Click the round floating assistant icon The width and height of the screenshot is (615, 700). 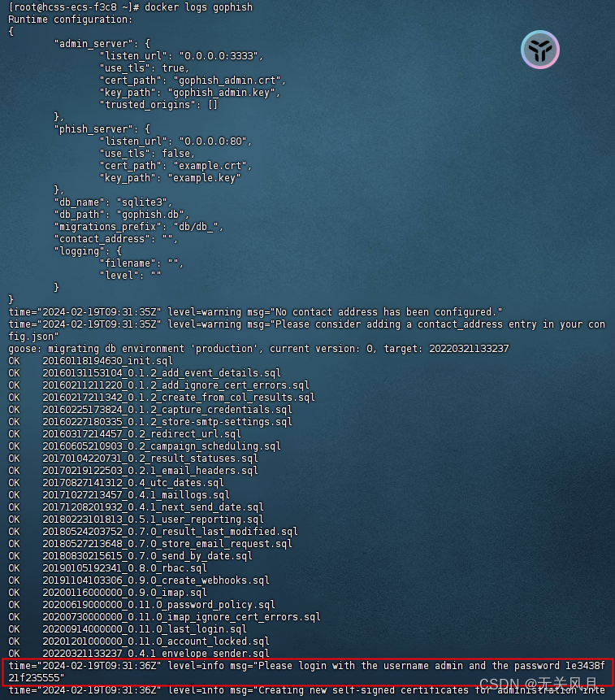pos(539,50)
